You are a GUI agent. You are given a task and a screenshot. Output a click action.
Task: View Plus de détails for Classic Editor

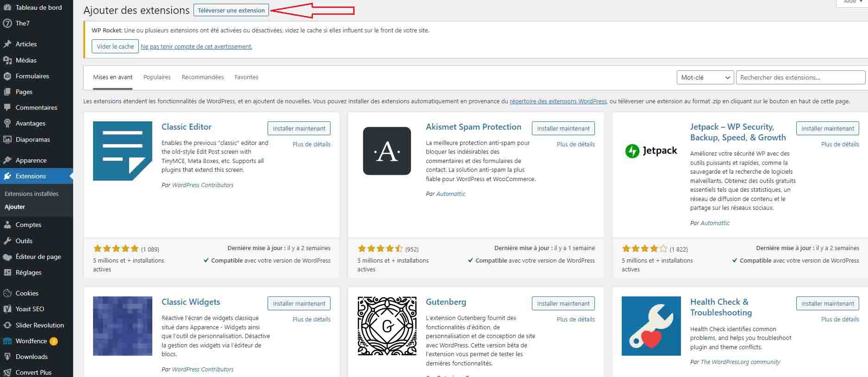click(312, 144)
